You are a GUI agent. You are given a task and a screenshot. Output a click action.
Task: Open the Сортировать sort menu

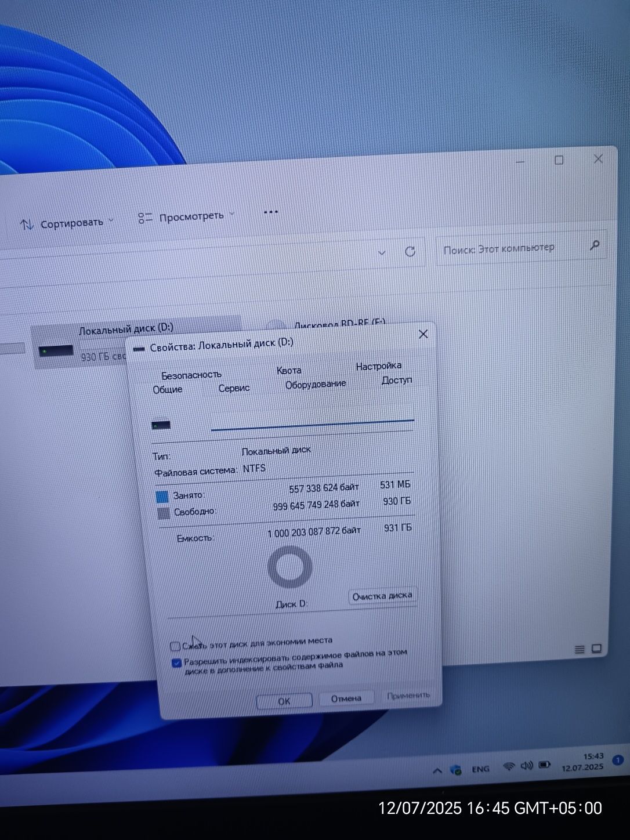[x=67, y=223]
